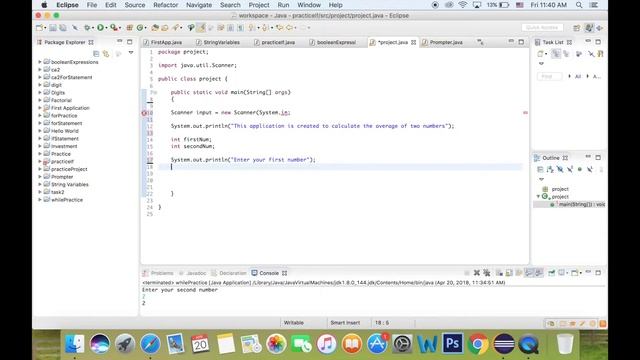Show hidden editor tabs list
640x360 pixels.
tap(480, 42)
